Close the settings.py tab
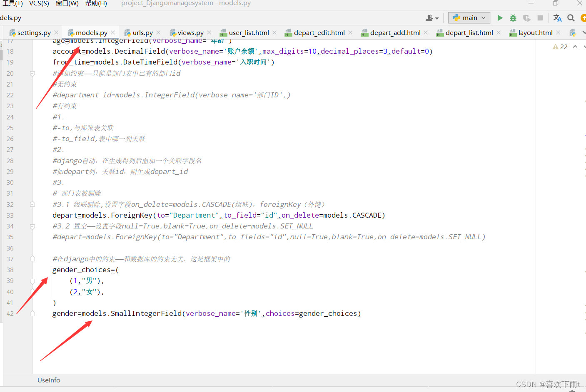586x392 pixels. click(56, 32)
